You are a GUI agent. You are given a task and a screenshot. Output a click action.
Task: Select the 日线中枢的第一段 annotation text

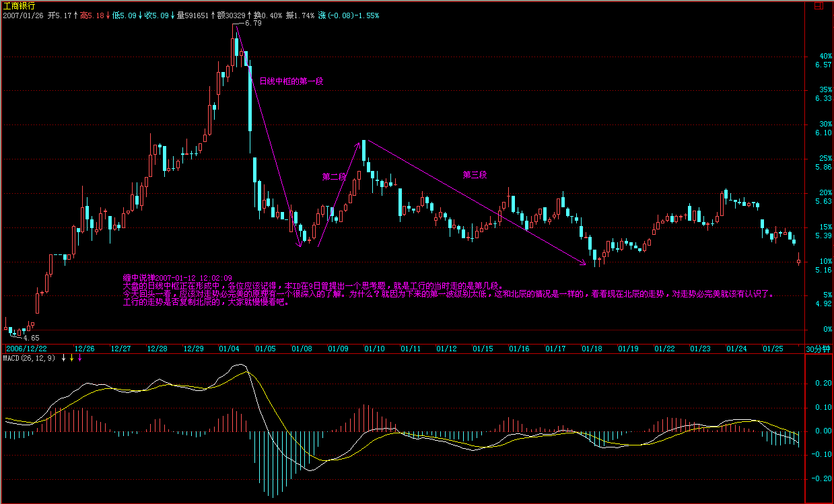pyautogui.click(x=291, y=81)
